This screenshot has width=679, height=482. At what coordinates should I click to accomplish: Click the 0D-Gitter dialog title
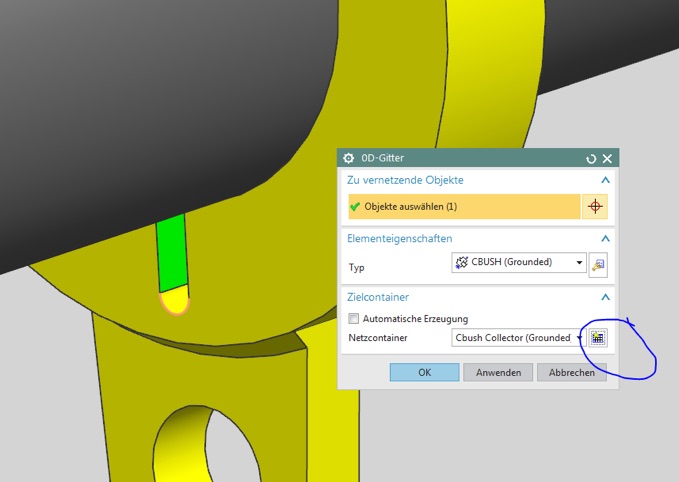(382, 158)
